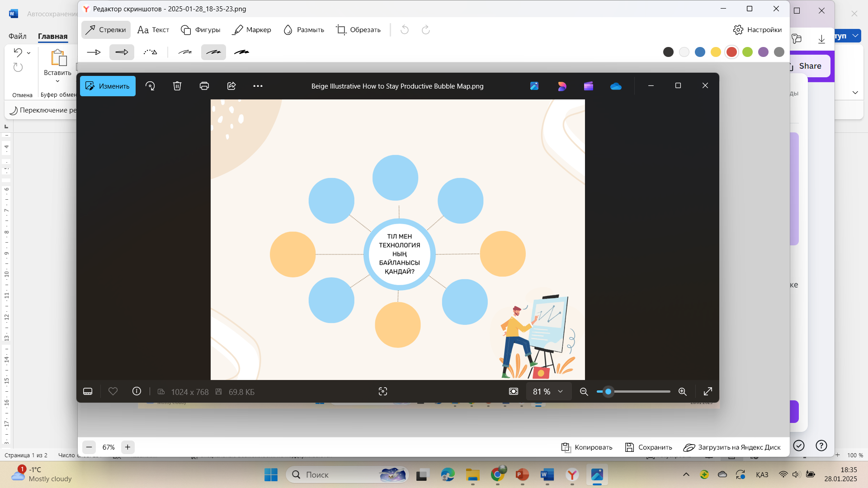Click the Копировать copy button
Screen dimensions: 868x488
tap(587, 447)
